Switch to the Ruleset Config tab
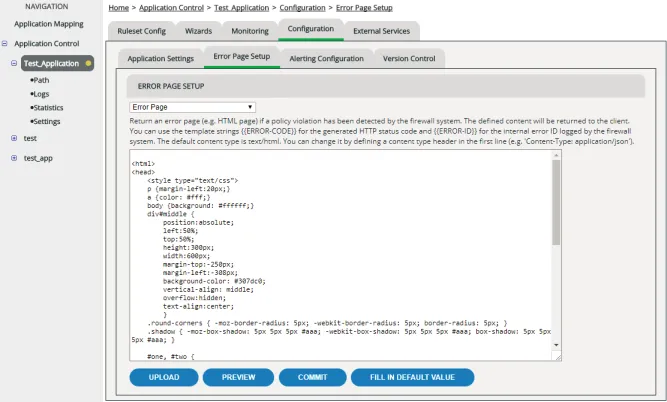 (142, 31)
